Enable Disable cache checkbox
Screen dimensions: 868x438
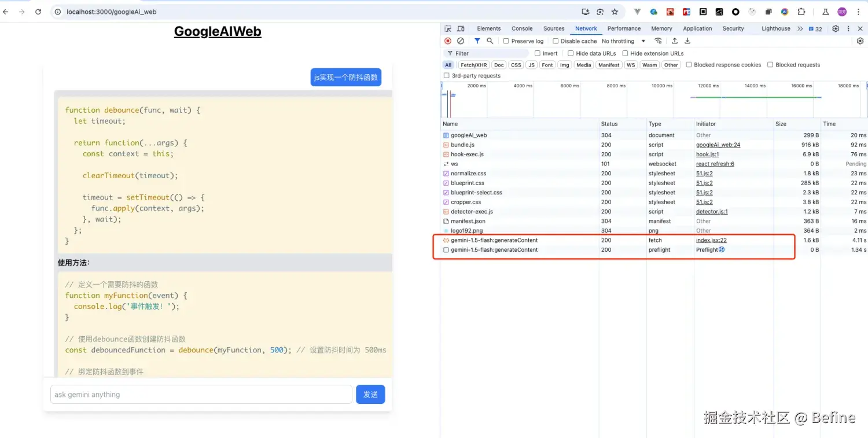(556, 41)
